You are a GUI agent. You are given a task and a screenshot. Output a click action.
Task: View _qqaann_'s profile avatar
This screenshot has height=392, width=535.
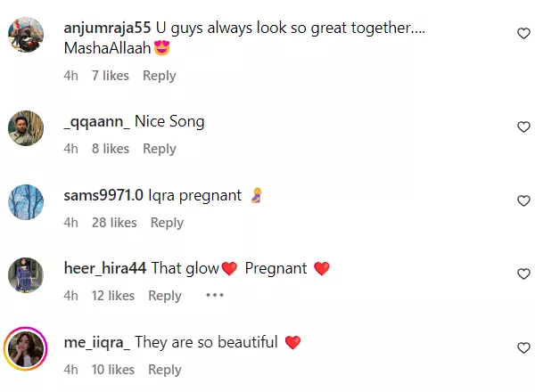pos(26,128)
